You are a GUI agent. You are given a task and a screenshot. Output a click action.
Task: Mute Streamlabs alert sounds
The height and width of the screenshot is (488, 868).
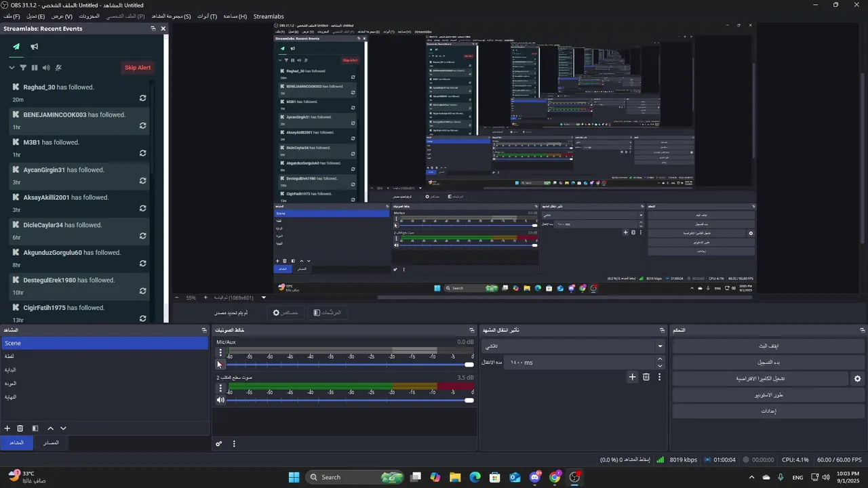click(46, 68)
